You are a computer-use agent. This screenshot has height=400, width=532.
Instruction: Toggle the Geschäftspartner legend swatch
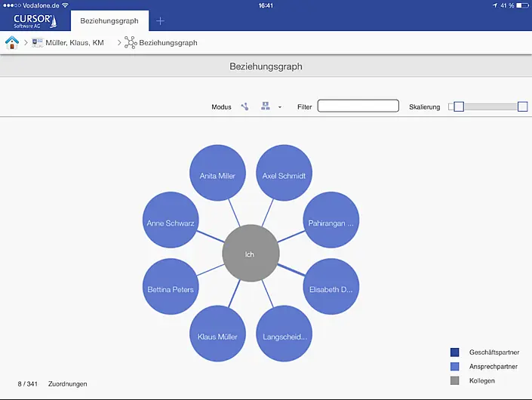pyautogui.click(x=454, y=352)
